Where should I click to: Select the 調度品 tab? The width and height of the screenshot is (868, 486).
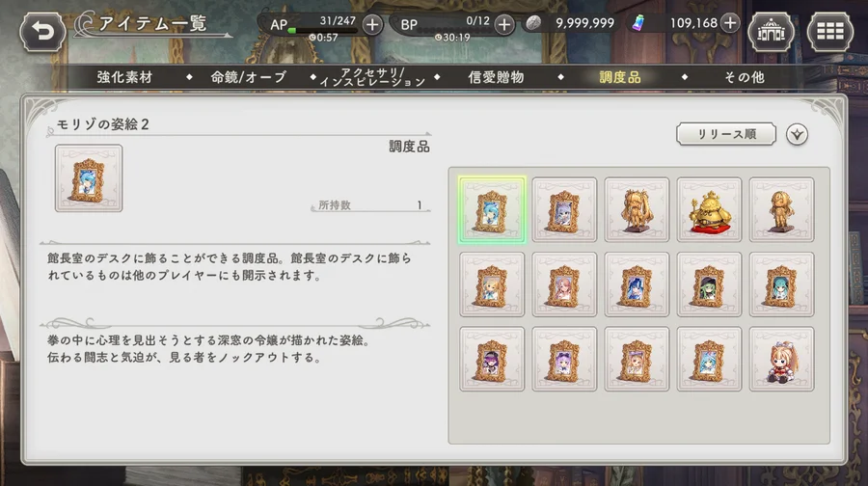click(x=620, y=77)
